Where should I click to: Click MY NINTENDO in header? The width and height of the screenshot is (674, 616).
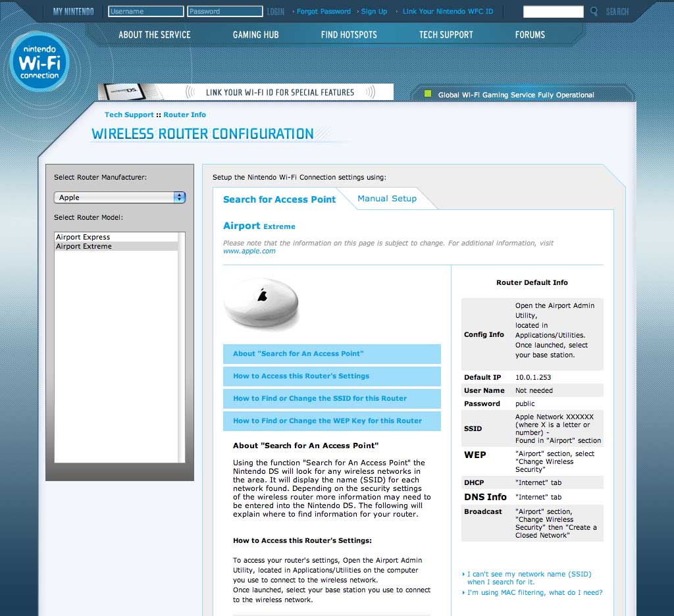pyautogui.click(x=74, y=12)
